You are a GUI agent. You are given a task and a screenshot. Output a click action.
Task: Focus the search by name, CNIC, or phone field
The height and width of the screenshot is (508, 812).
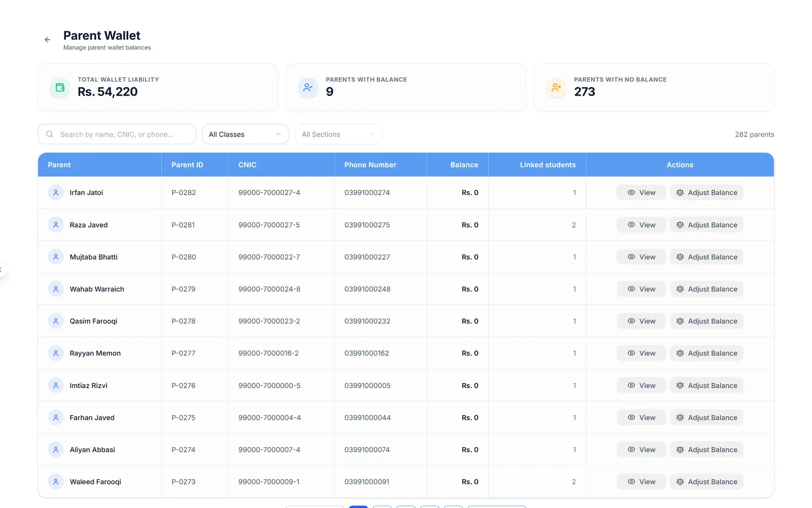[x=117, y=134]
